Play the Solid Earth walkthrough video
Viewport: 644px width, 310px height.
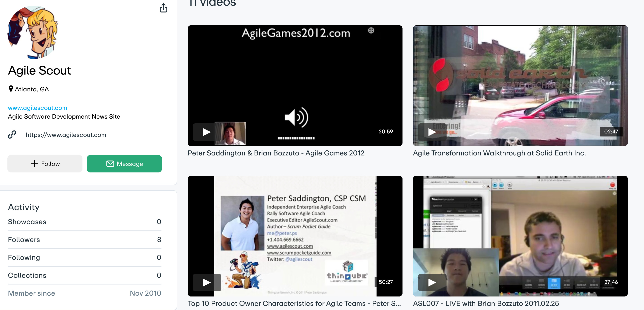(432, 132)
